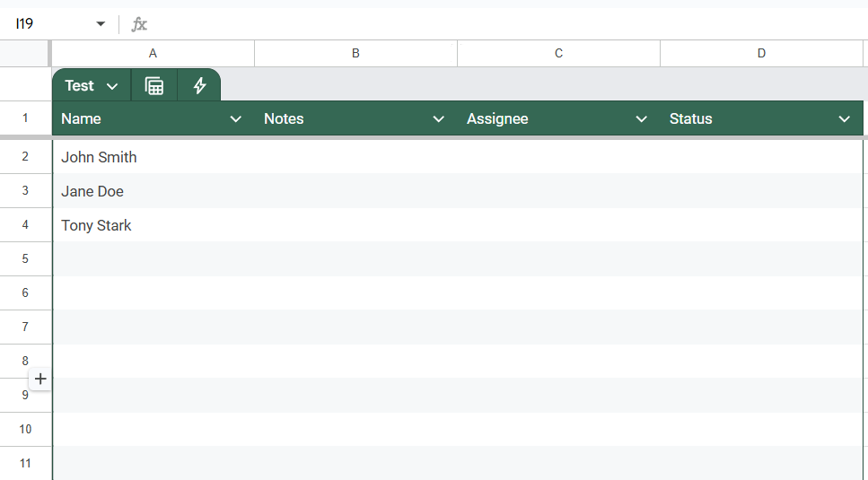The height and width of the screenshot is (480, 868).
Task: Select column D header
Action: click(761, 54)
